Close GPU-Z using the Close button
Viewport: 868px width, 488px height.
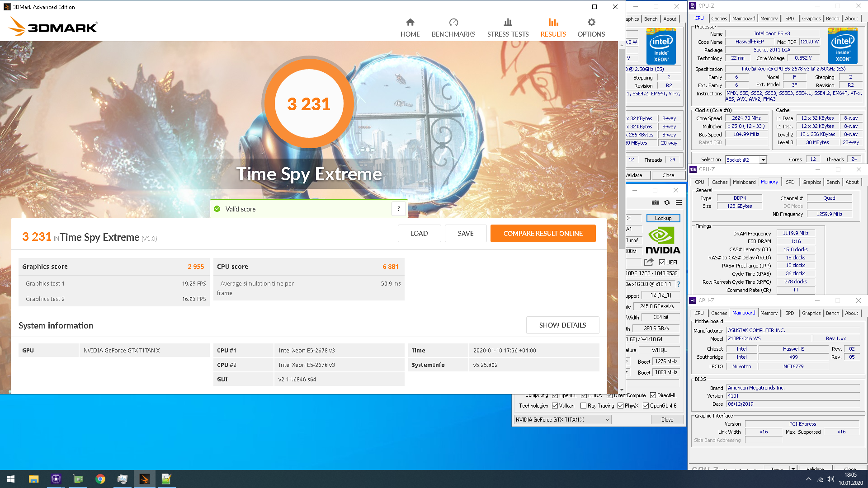pos(667,420)
